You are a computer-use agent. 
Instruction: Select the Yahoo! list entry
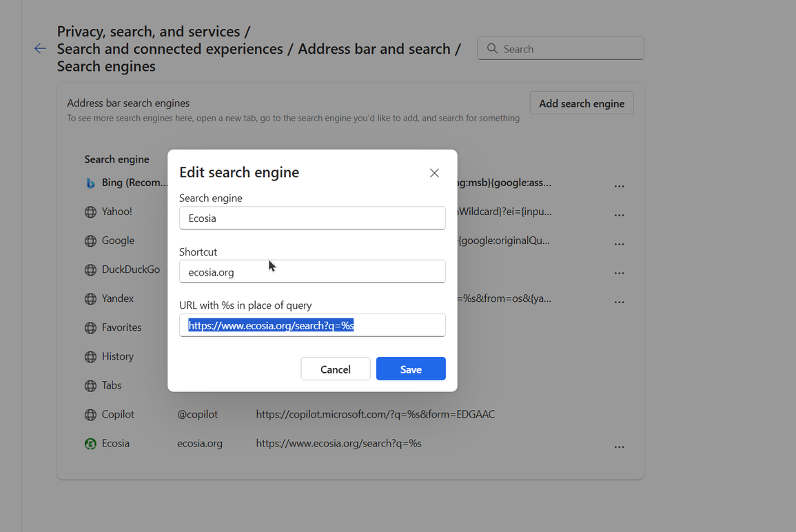(x=116, y=211)
